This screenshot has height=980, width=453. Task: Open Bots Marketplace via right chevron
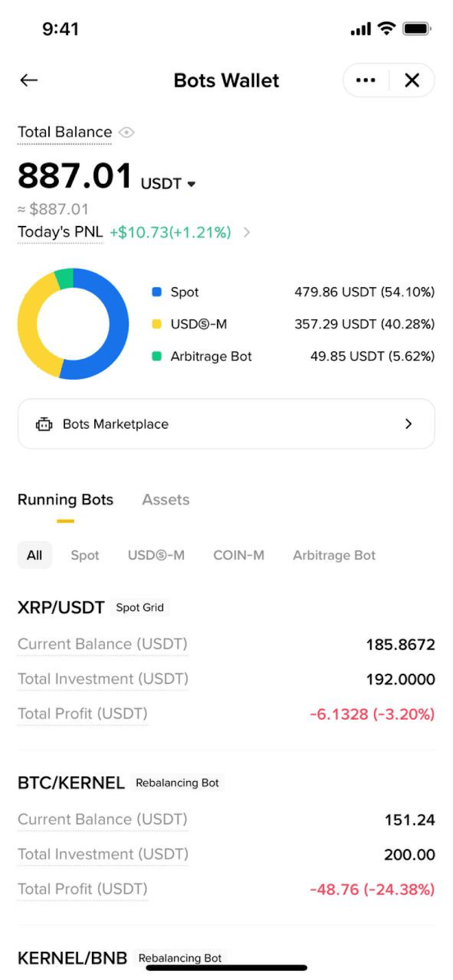pos(408,424)
